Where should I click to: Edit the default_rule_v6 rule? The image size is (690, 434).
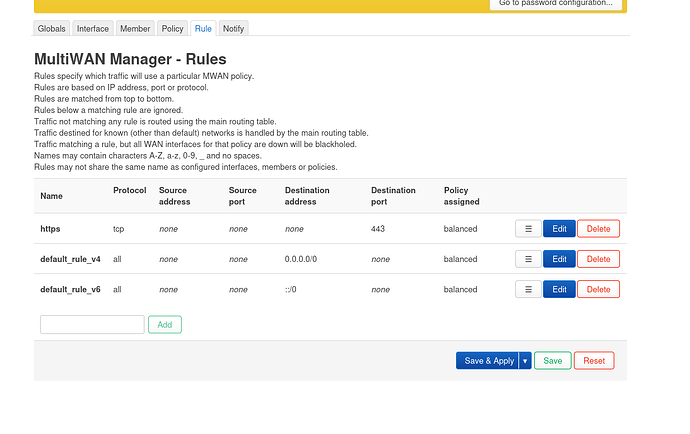pyautogui.click(x=559, y=290)
